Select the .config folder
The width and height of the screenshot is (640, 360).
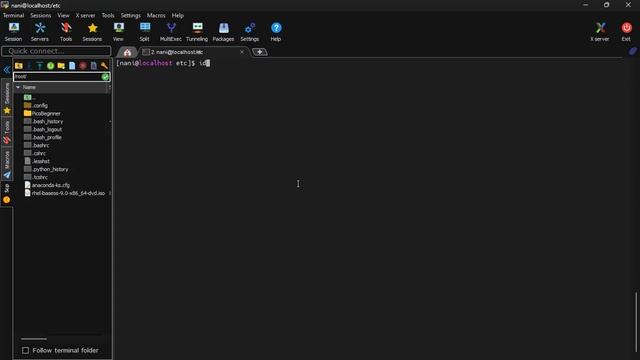point(36,105)
